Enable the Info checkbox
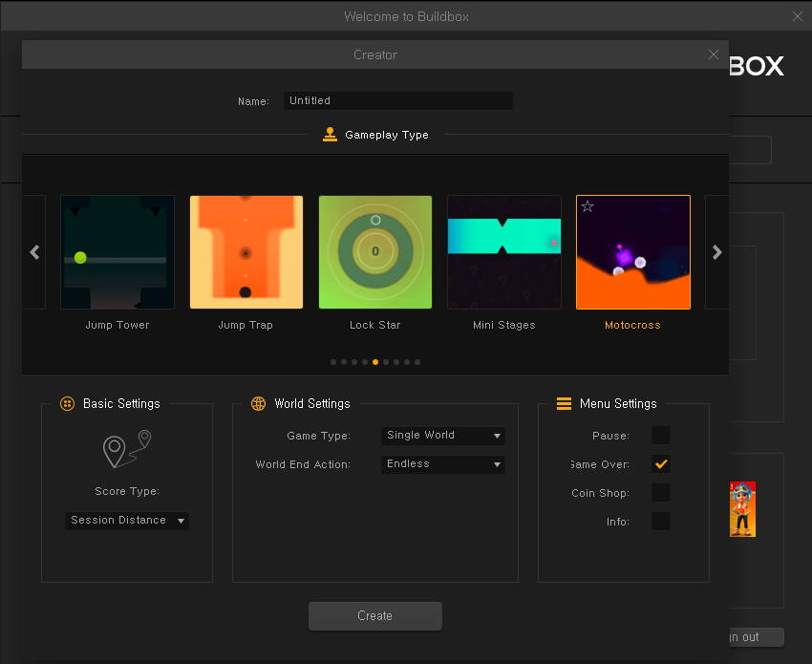 point(661,521)
